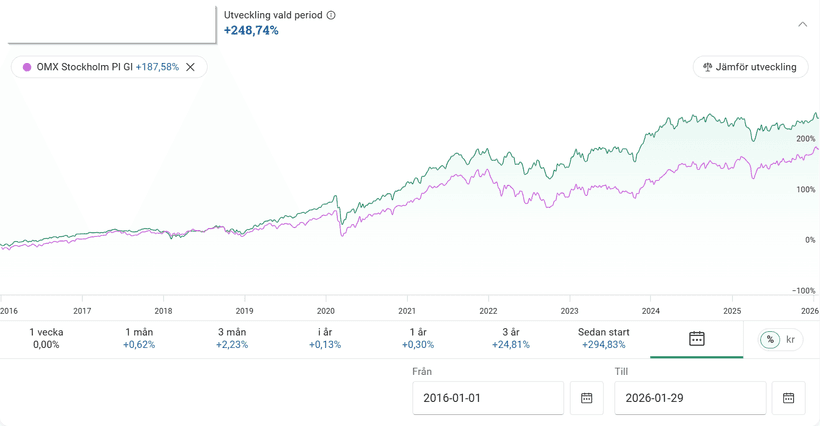820x426 pixels.
Task: Select the i år period
Action: coord(325,338)
